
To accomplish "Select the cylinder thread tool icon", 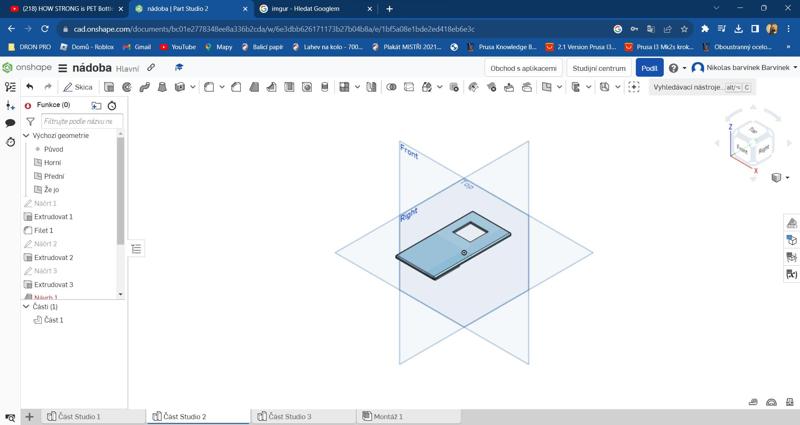I will click(324, 87).
